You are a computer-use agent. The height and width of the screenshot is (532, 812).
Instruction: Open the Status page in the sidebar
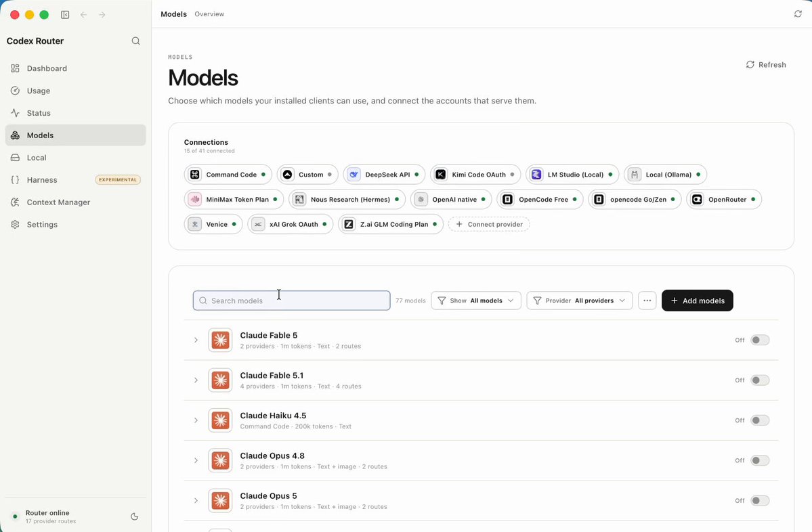coord(76,113)
